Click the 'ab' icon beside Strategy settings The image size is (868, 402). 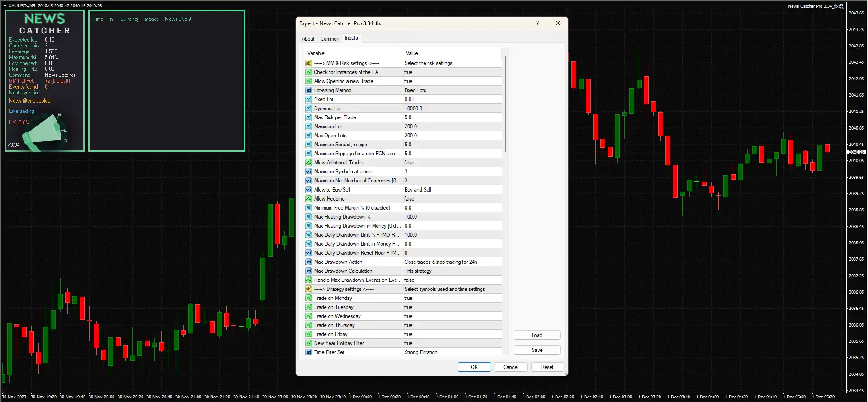[x=309, y=289]
